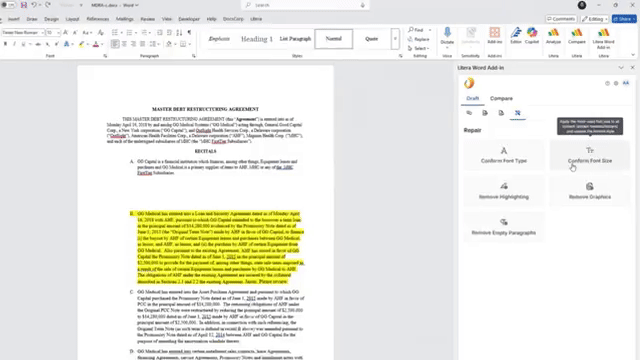The image size is (640, 360).
Task: Open the bullets list dropdown arrow
Action: pos(122,32)
